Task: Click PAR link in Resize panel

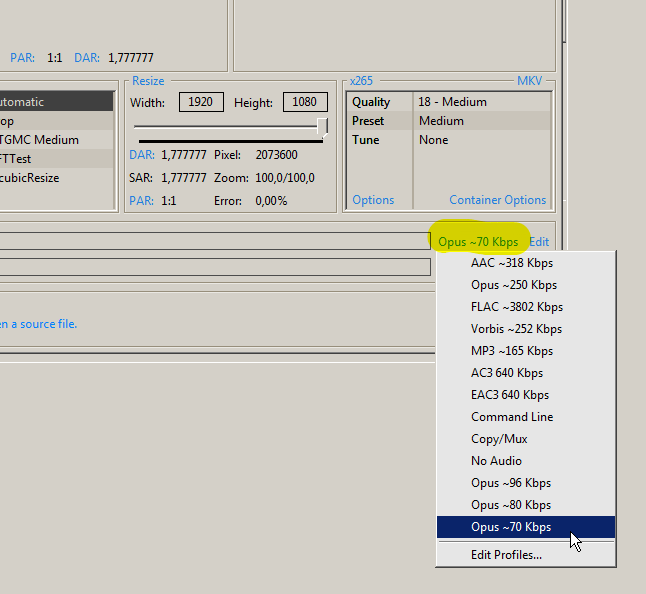Action: (141, 201)
